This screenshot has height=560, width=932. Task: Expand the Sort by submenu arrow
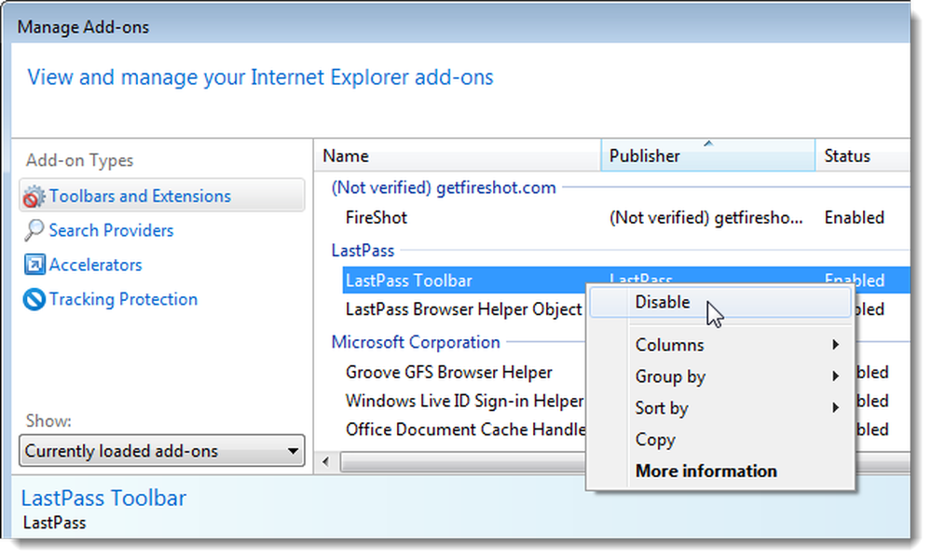click(x=836, y=408)
